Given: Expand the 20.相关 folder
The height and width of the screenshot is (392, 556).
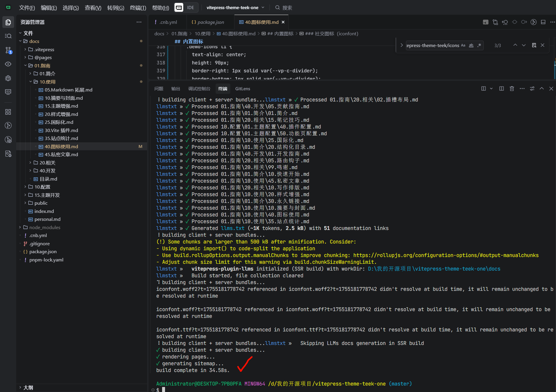Looking at the screenshot, I should click(47, 163).
